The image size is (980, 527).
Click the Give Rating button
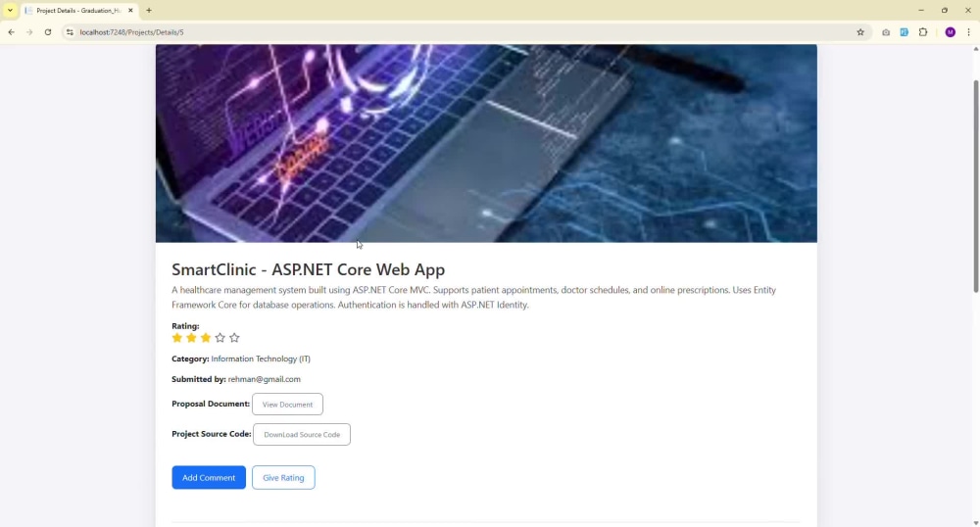coord(283,478)
